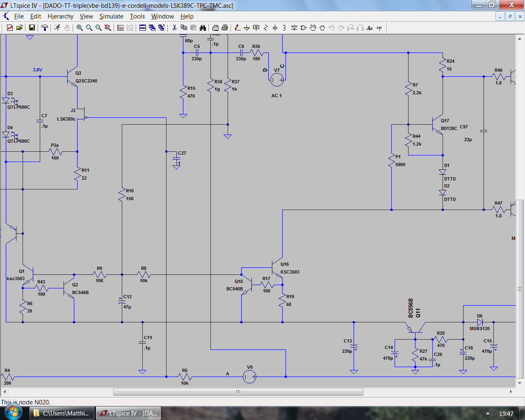Create a new schematic with toolbar icon
This screenshot has width=525, height=420.
coord(10,27)
